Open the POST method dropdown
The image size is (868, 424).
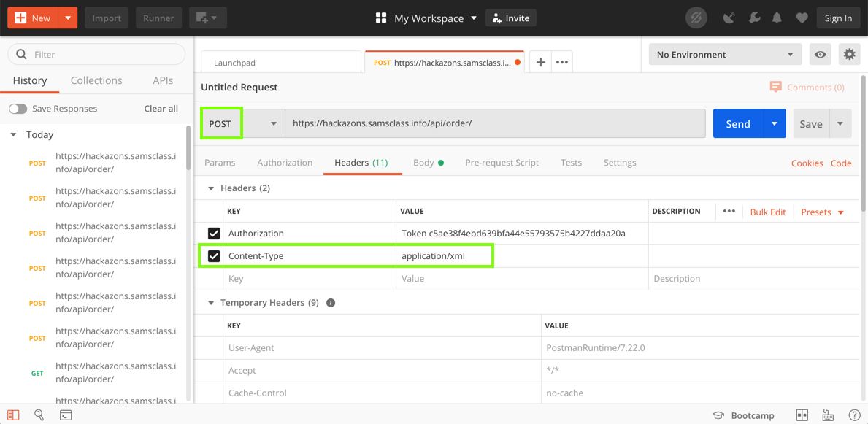(x=243, y=124)
